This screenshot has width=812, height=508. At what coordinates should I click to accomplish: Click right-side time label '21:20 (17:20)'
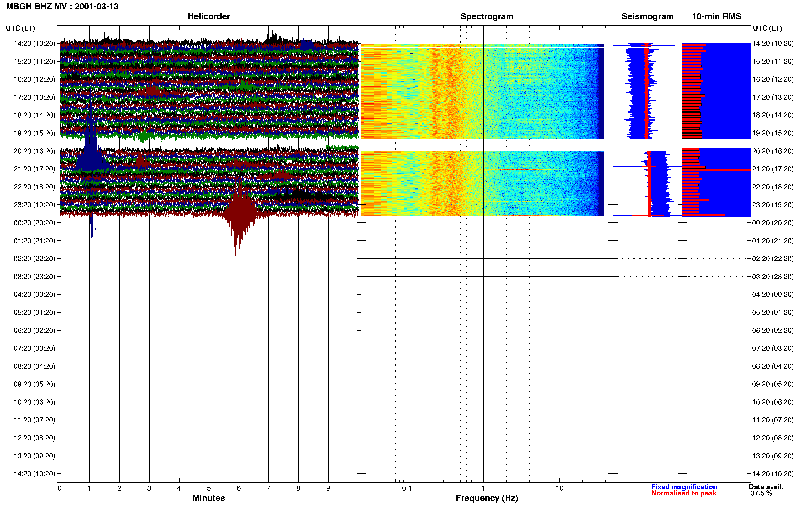(x=773, y=169)
